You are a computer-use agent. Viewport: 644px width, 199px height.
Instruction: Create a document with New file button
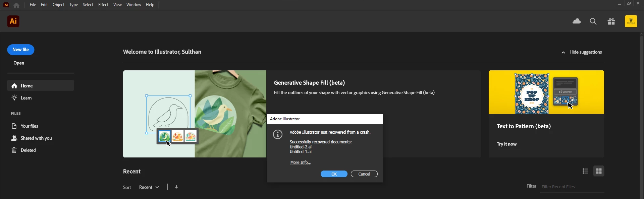(x=21, y=50)
